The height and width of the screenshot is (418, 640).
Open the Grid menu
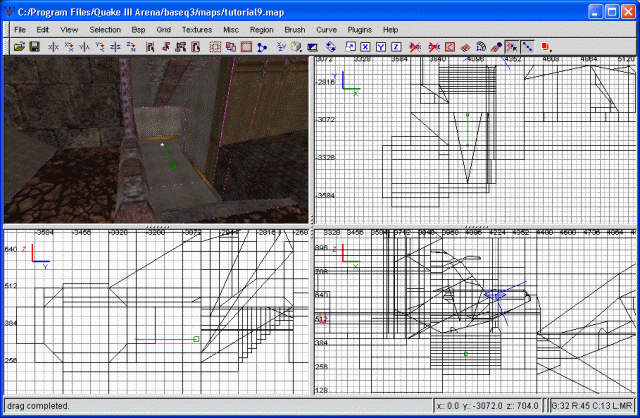pos(164,30)
